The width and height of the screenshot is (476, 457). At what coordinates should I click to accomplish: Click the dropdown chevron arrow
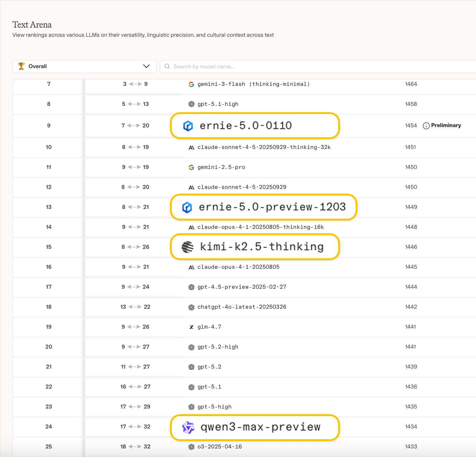tap(146, 66)
